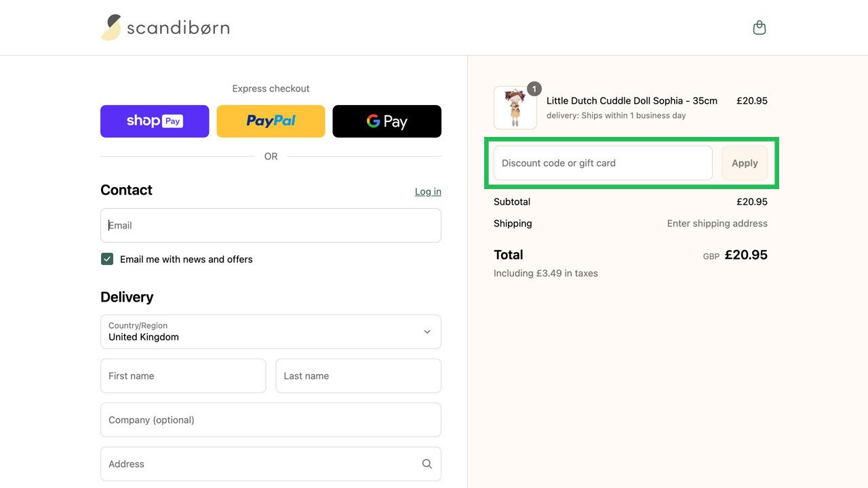The height and width of the screenshot is (488, 868).
Task: Focus the Discount code or gift card field
Action: [x=603, y=163]
